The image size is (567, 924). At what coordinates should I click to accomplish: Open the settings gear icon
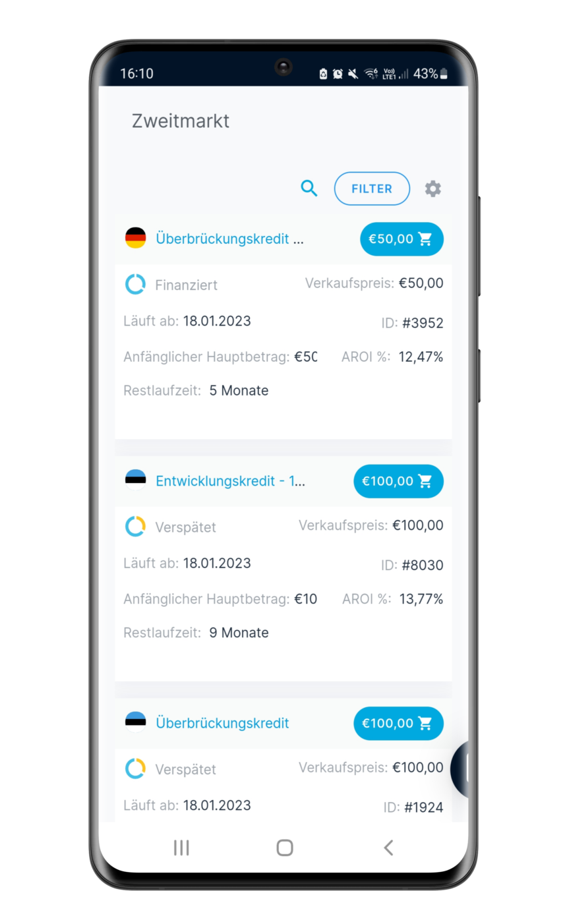pos(433,188)
